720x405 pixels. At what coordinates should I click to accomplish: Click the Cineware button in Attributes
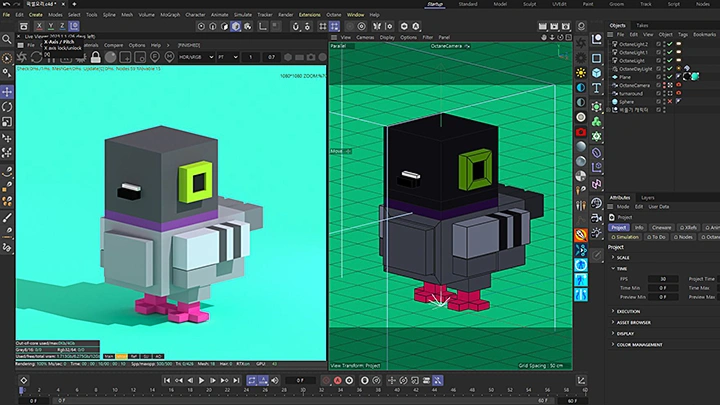click(x=661, y=227)
